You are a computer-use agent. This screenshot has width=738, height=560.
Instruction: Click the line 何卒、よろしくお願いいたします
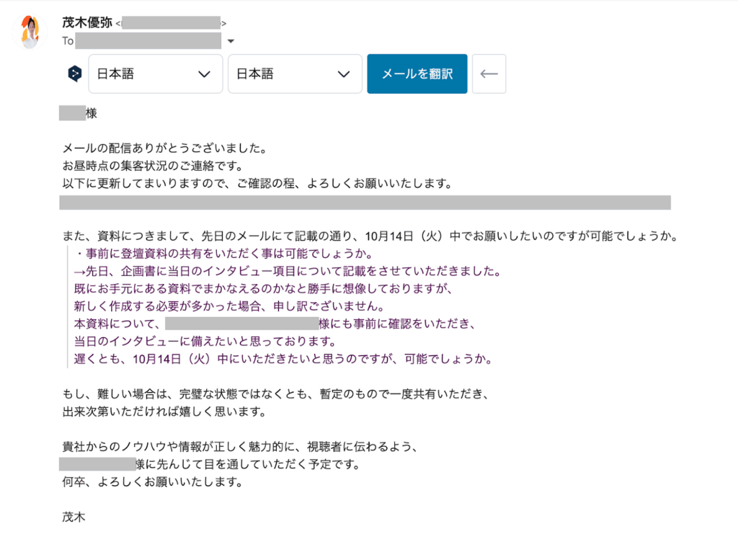coord(151,481)
